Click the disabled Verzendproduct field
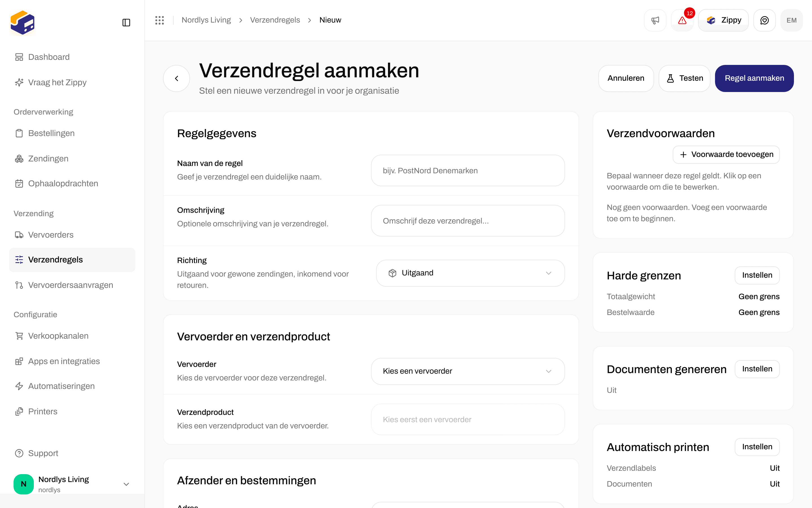The image size is (812, 508). click(468, 420)
